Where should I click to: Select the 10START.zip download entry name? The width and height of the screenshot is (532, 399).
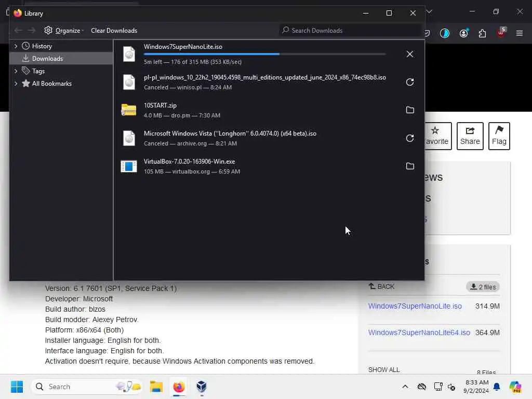click(160, 105)
